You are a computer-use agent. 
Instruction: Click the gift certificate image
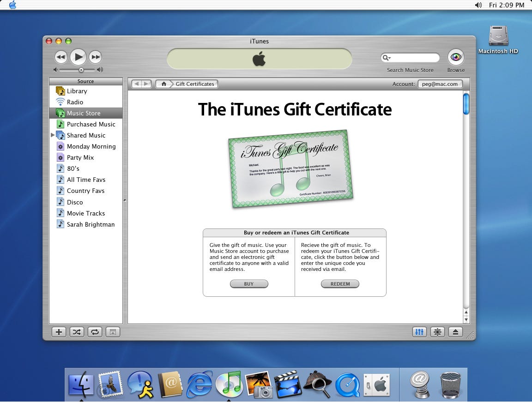[291, 168]
